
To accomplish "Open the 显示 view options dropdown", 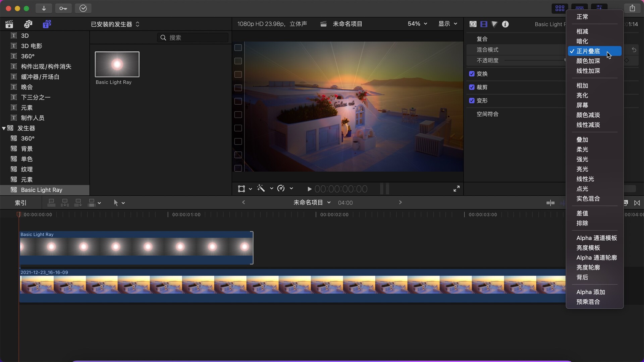I will 448,24.
